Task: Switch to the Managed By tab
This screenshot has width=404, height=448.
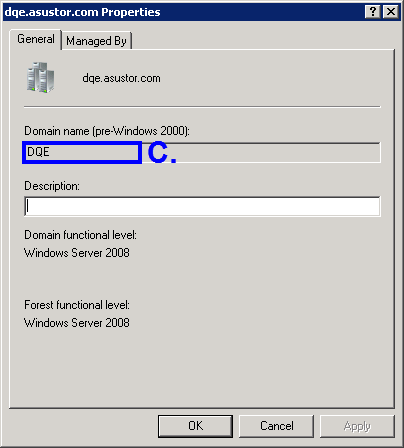Action: (97, 41)
